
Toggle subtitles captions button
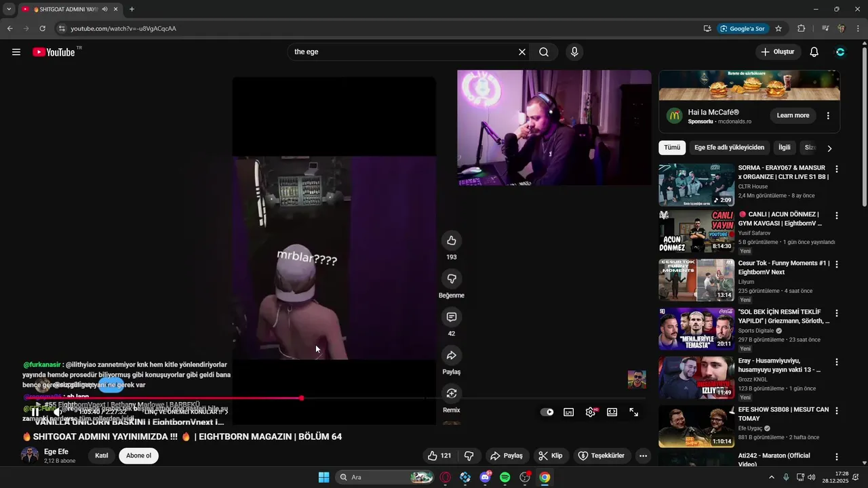(x=569, y=412)
